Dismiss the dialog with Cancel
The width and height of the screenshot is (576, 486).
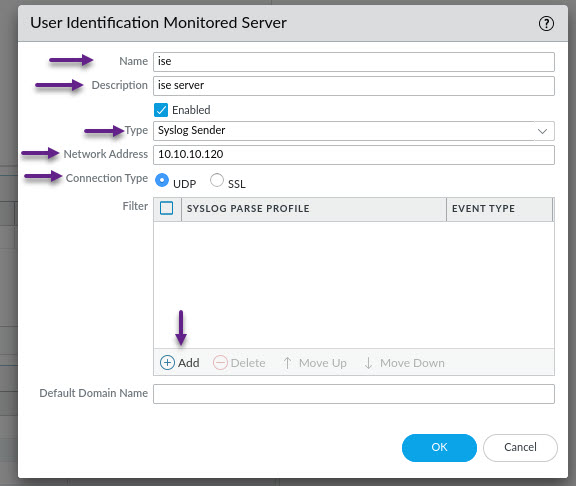tap(520, 447)
